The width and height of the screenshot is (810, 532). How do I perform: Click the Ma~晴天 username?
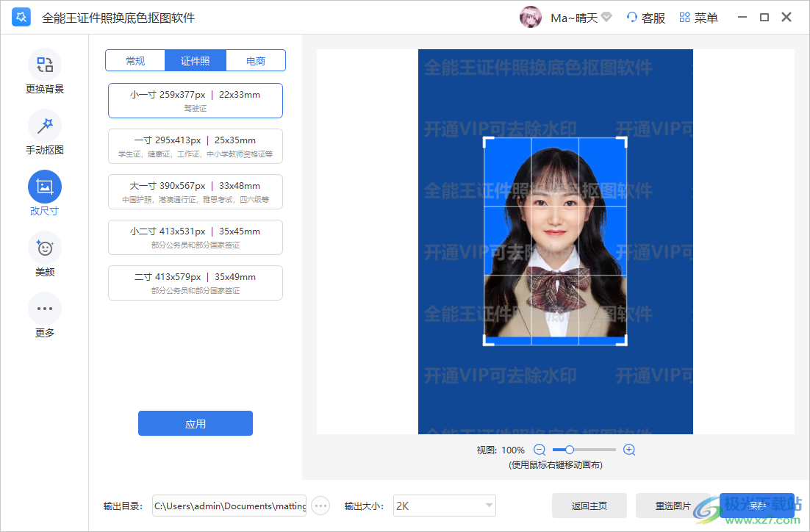(575, 18)
